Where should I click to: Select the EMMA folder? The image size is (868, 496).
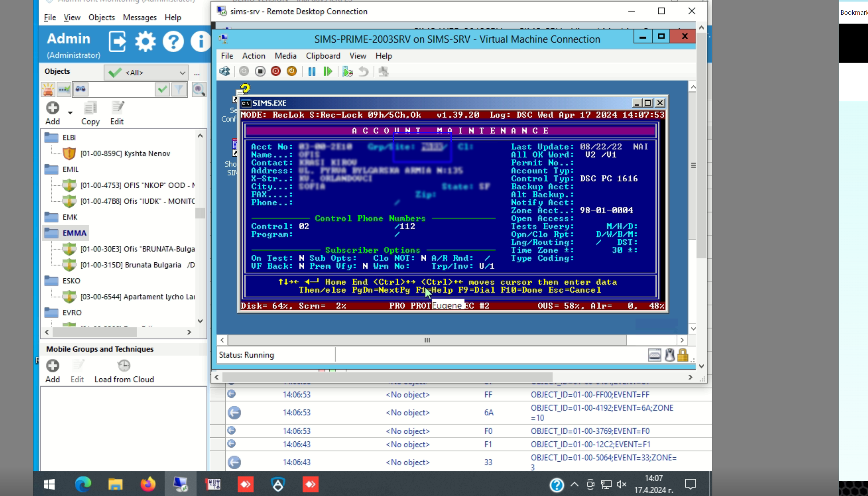click(x=65, y=233)
